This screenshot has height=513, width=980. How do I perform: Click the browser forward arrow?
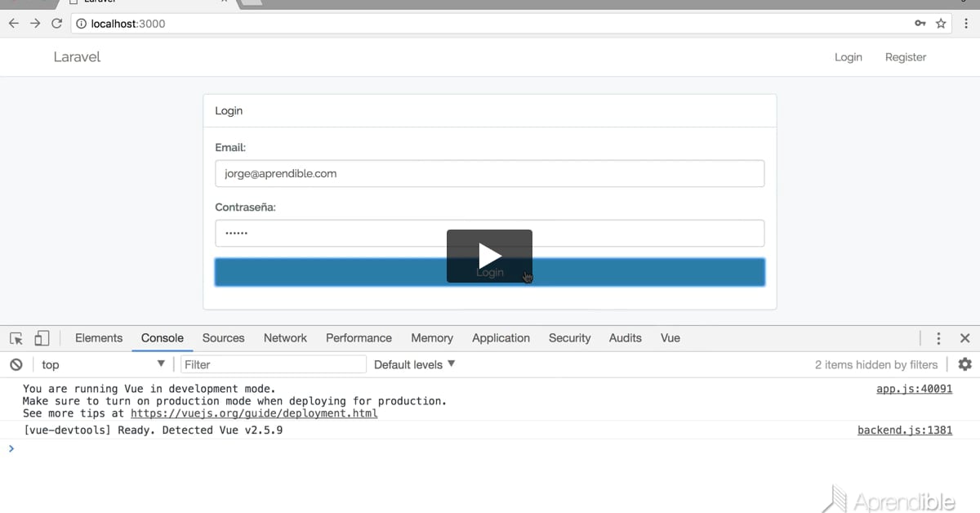[x=35, y=24]
